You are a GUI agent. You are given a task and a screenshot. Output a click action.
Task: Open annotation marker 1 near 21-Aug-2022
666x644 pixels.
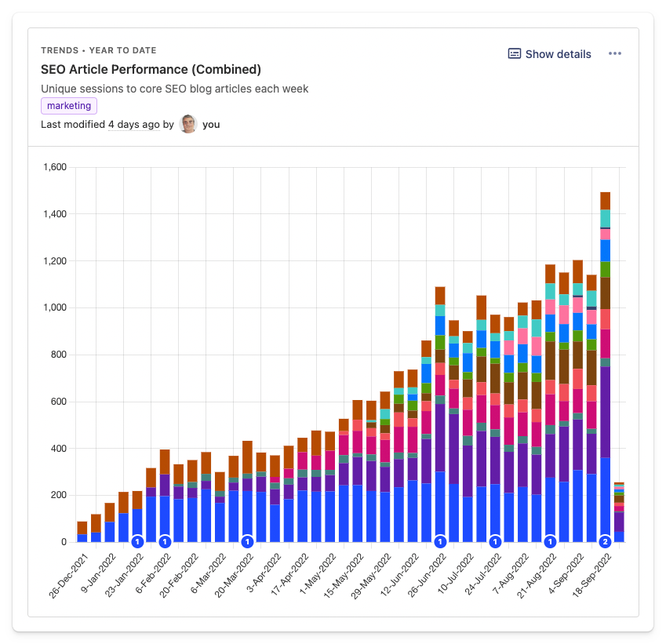tap(550, 540)
